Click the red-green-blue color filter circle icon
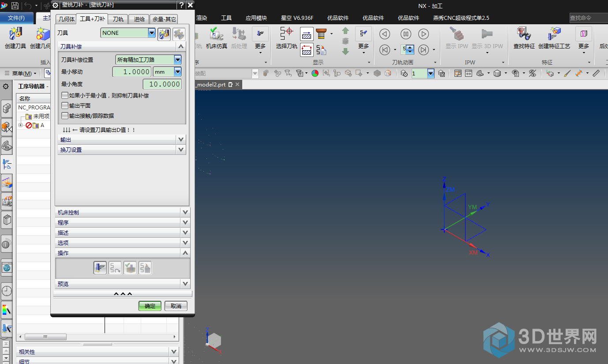 315,74
